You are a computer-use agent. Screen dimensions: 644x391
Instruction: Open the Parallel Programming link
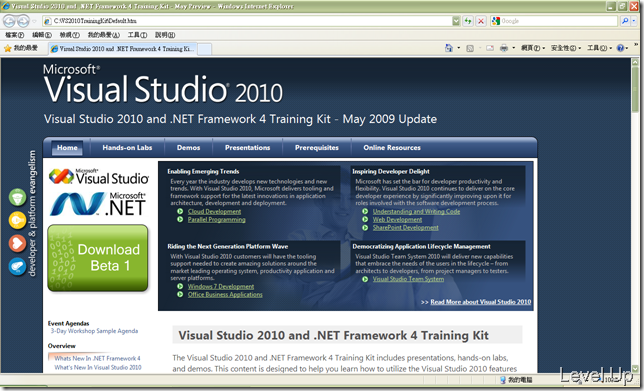click(216, 220)
